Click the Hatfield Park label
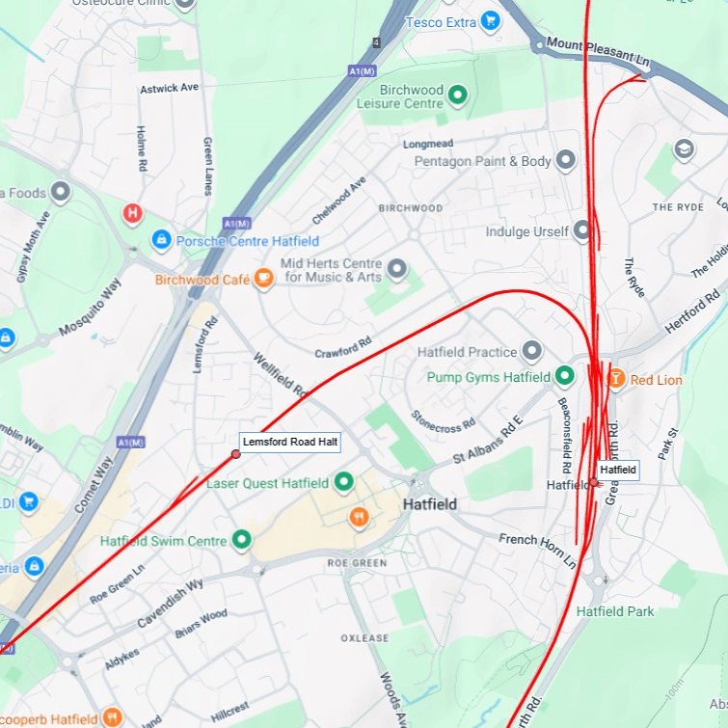728x728 pixels. (x=615, y=611)
